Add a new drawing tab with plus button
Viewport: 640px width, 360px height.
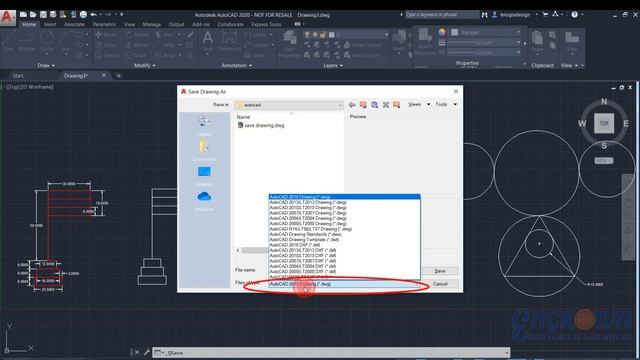[x=118, y=76]
